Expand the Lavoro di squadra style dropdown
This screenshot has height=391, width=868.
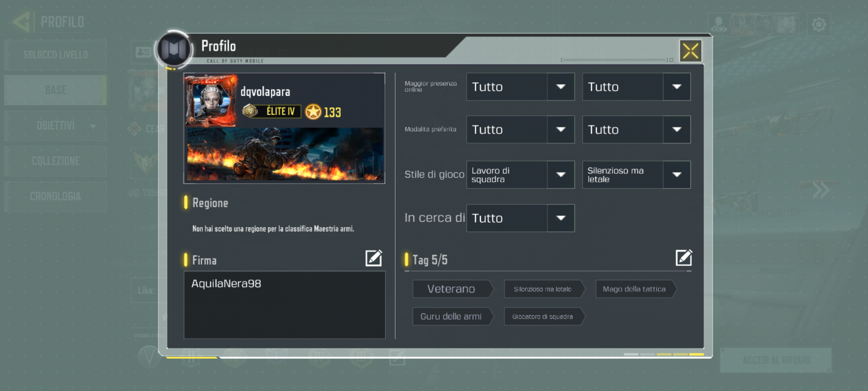520,175
